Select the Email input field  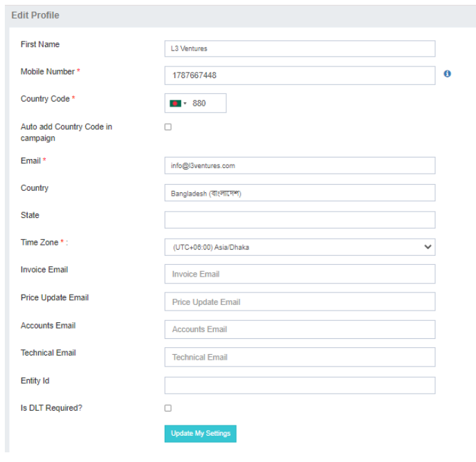tap(300, 165)
